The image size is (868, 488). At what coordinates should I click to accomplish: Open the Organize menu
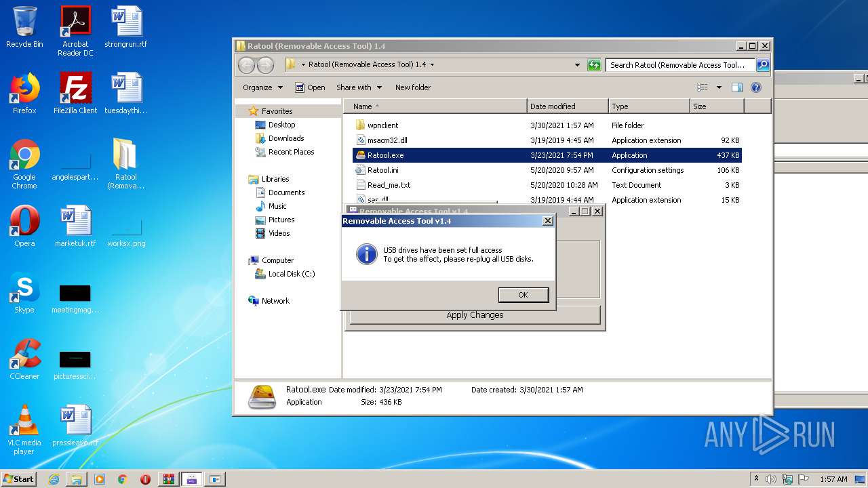[262, 87]
